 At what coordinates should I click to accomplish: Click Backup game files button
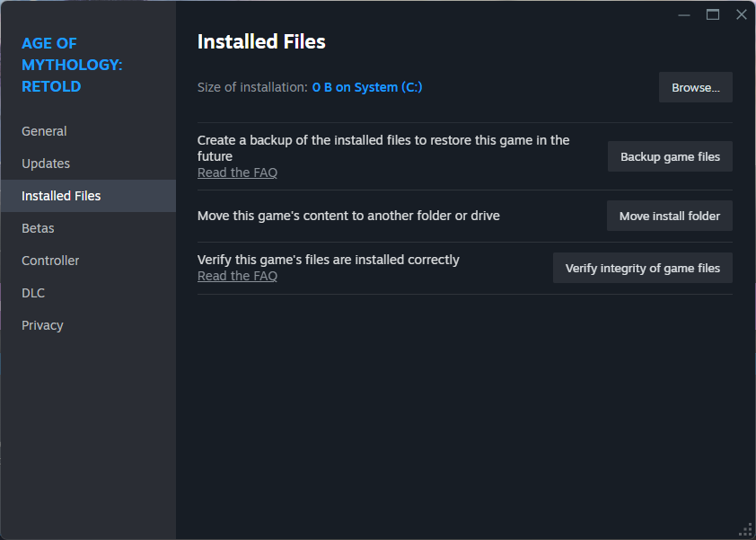tap(670, 157)
